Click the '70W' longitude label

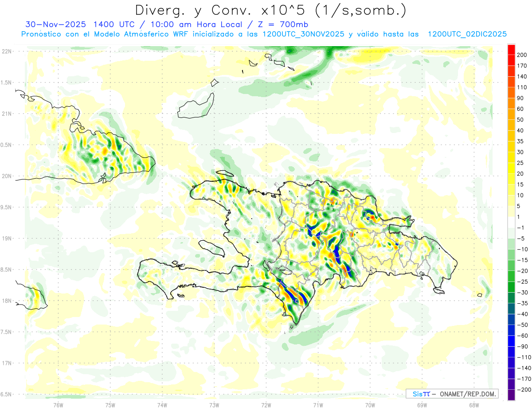pos(370,404)
